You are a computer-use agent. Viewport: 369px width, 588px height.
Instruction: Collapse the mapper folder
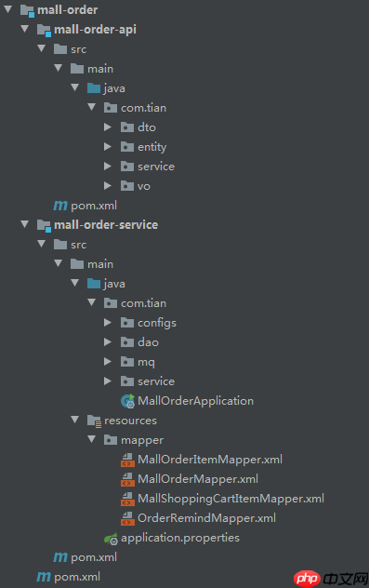[x=92, y=439]
